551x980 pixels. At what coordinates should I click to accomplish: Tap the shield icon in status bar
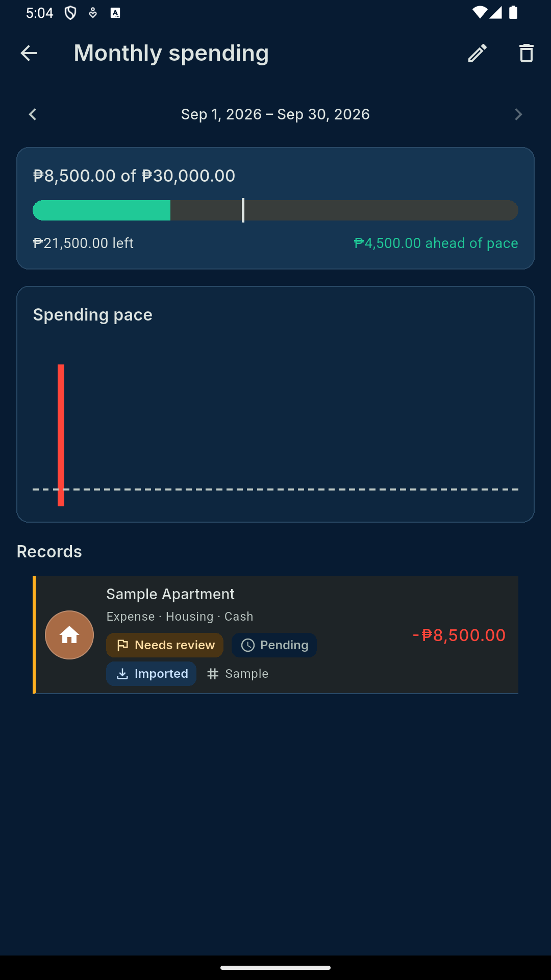[x=70, y=13]
